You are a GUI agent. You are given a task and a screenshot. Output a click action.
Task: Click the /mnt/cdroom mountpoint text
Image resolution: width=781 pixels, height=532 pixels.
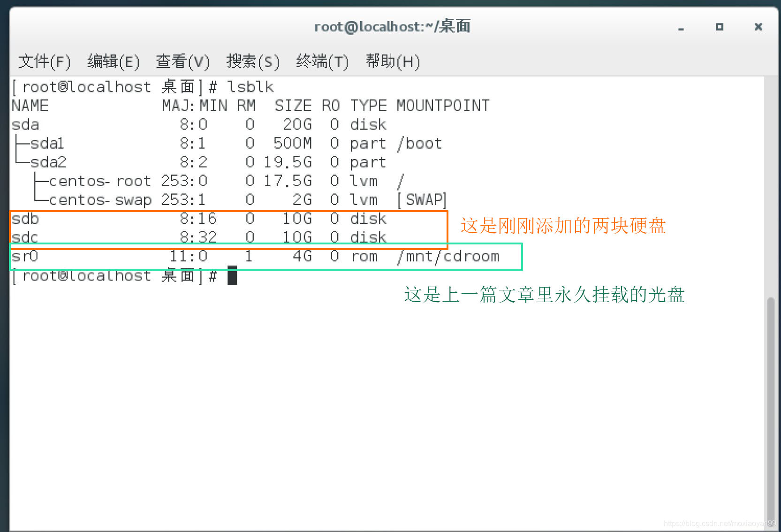coord(448,256)
